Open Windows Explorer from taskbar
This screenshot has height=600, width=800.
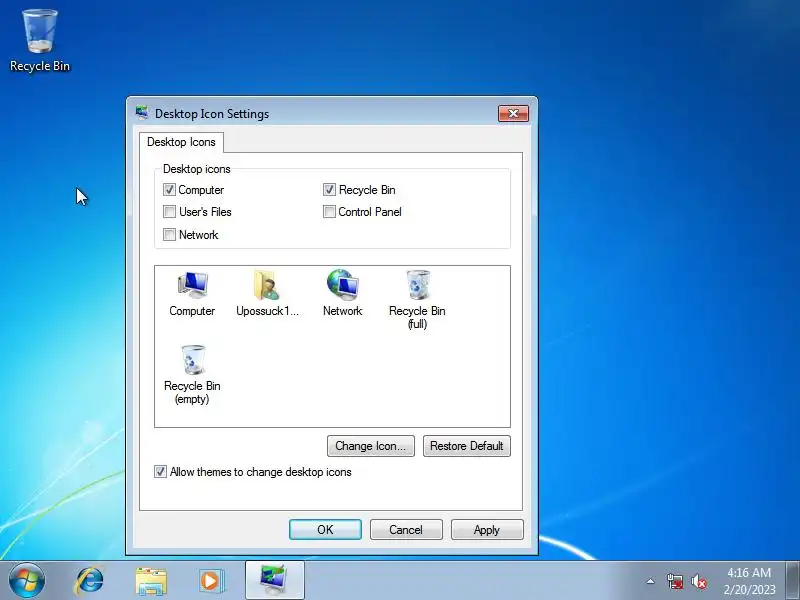(151, 581)
